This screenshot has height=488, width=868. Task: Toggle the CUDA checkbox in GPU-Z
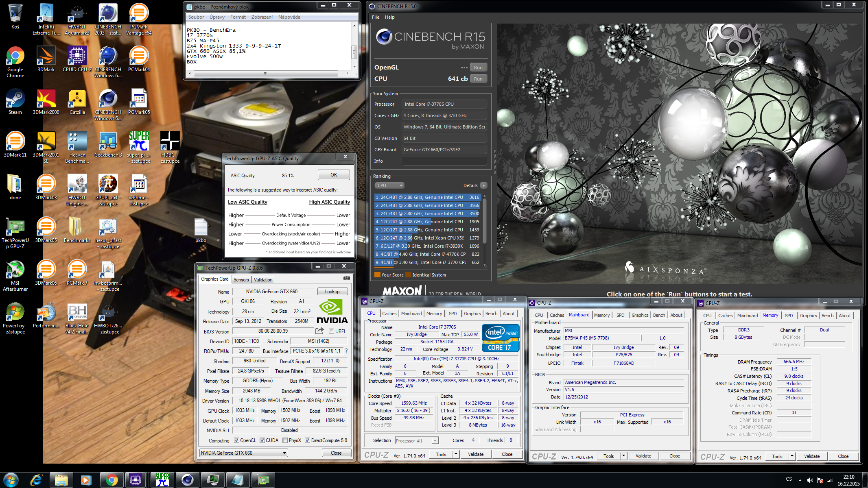262,440
